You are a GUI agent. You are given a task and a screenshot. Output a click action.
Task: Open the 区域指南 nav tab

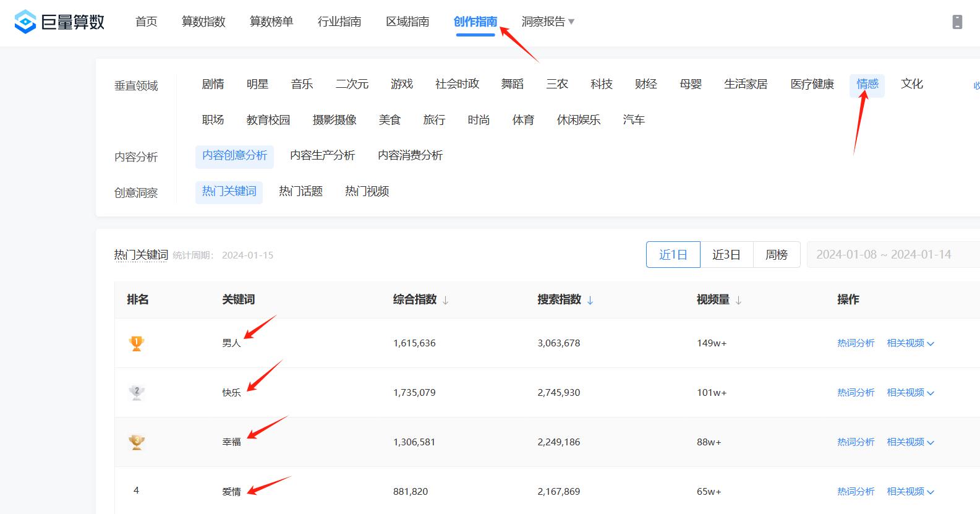[407, 22]
